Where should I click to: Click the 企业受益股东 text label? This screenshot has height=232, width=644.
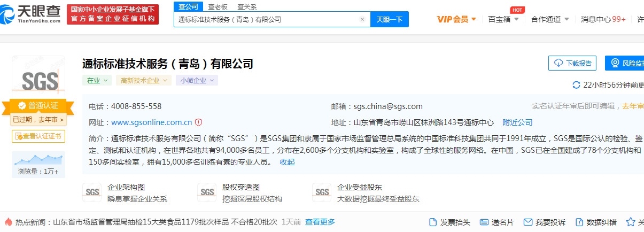(360, 187)
